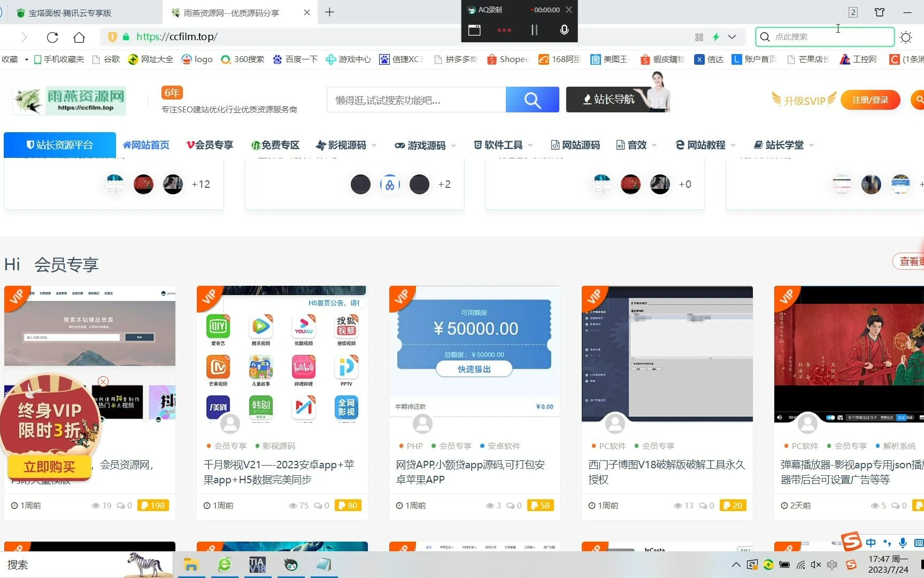Viewport: 924px width, 578px height.
Task: Open the Shopee bookmark
Action: pyautogui.click(x=508, y=59)
